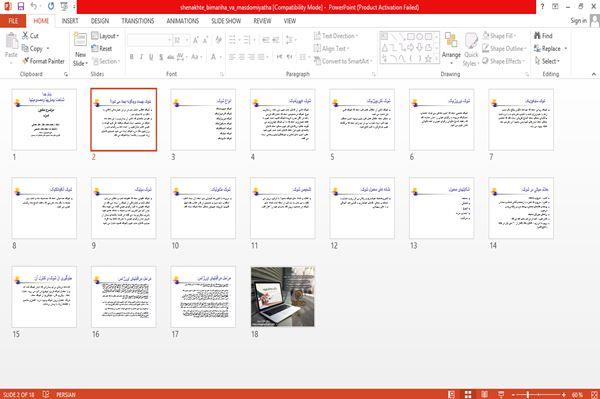This screenshot has width=600, height=399.
Task: Open the Section dropdown
Action: click(106, 61)
